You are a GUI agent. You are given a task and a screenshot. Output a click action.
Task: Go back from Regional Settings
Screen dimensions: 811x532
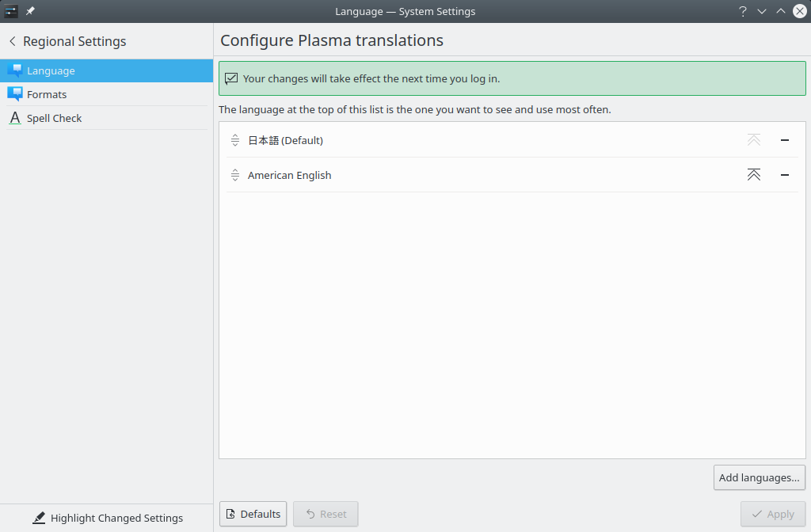13,41
